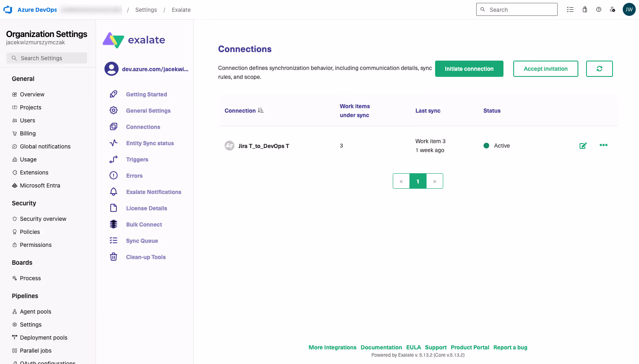Open the User settings icon in header

pos(613,9)
